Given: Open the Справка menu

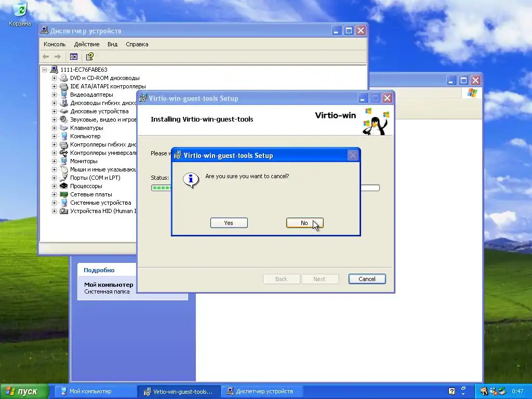Looking at the screenshot, I should coord(137,44).
